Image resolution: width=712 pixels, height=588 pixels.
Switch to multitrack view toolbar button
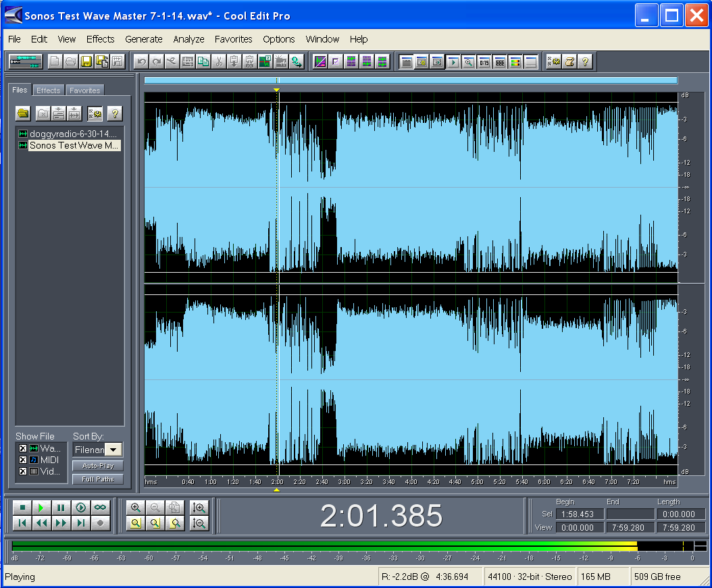(26, 61)
